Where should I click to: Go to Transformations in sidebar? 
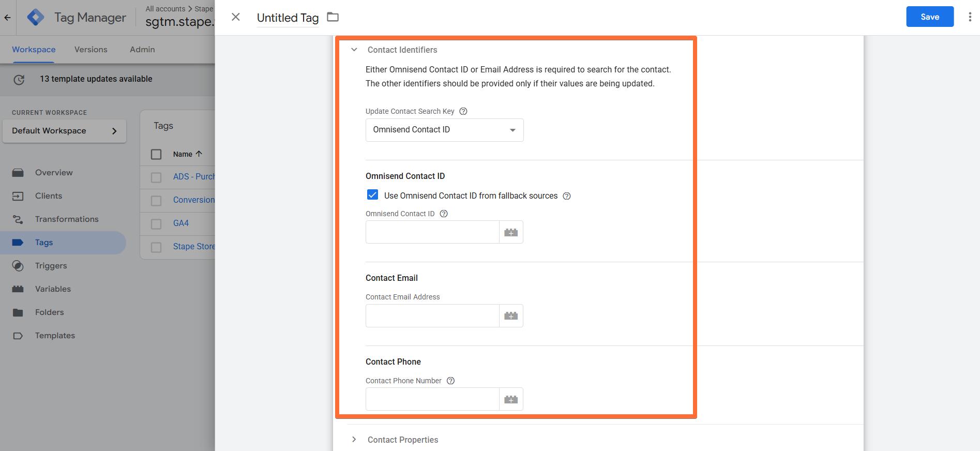(x=67, y=219)
